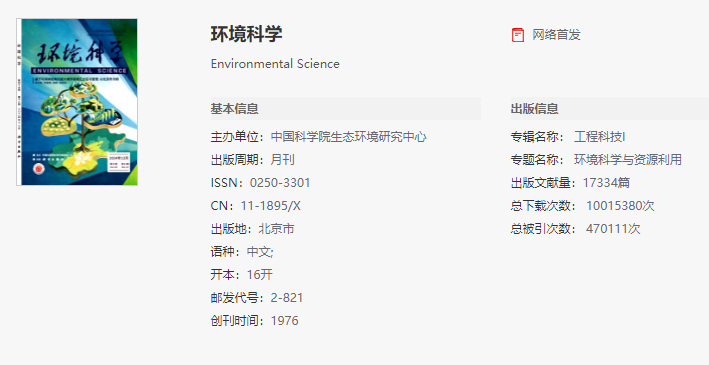Select the journal title 环境科学
709x365 pixels.
(246, 34)
